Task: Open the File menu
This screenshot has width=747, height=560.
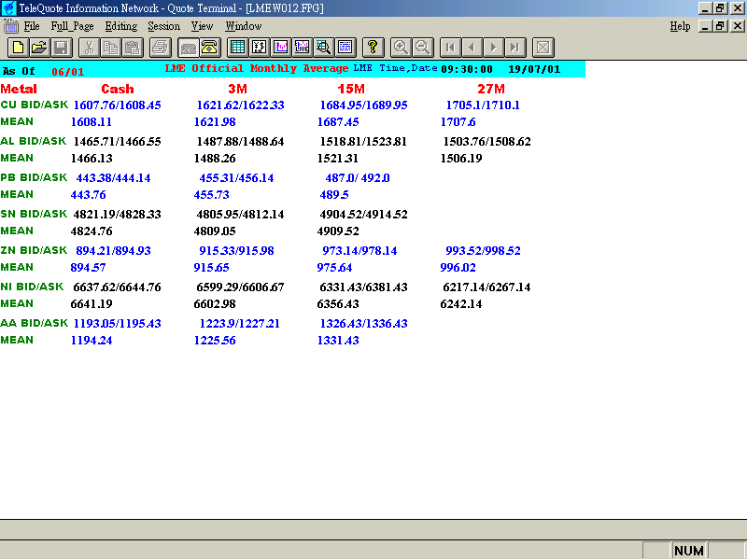Action: tap(32, 26)
